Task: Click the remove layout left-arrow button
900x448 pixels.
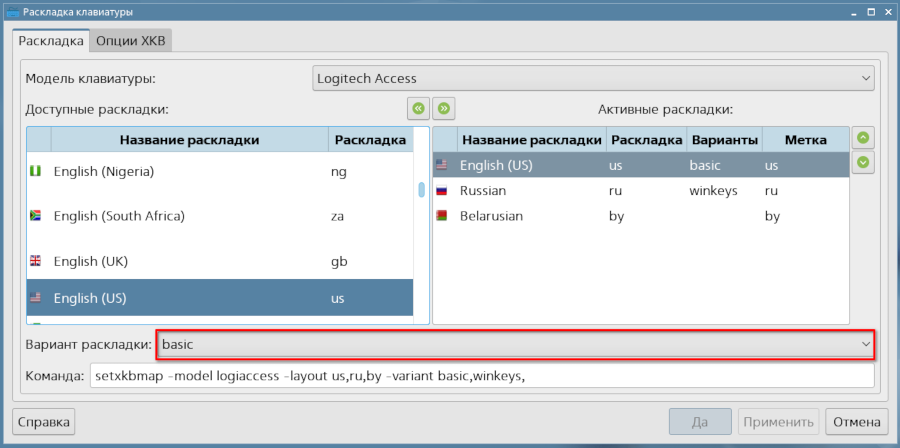Action: coord(417,108)
